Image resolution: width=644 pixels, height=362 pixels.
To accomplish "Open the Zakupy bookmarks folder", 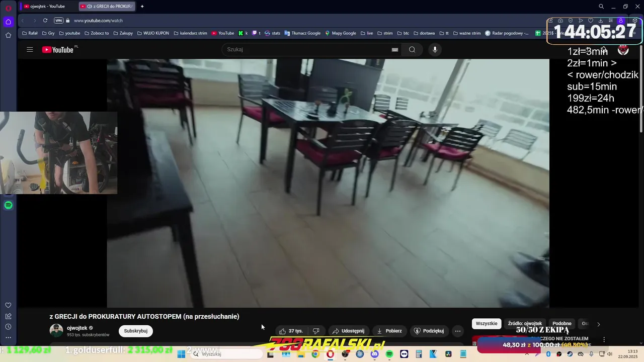I will [123, 33].
